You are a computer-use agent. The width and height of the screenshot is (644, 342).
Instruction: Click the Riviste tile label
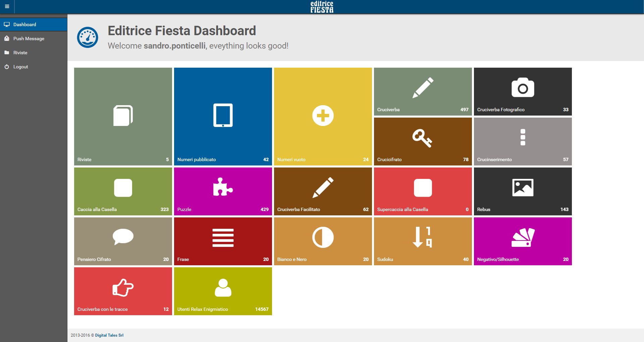click(85, 159)
